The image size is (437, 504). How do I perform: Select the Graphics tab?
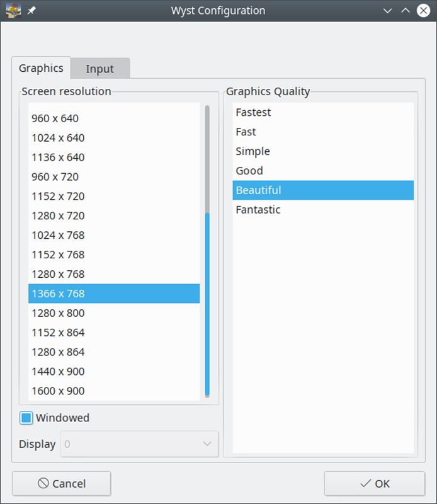[x=42, y=68]
